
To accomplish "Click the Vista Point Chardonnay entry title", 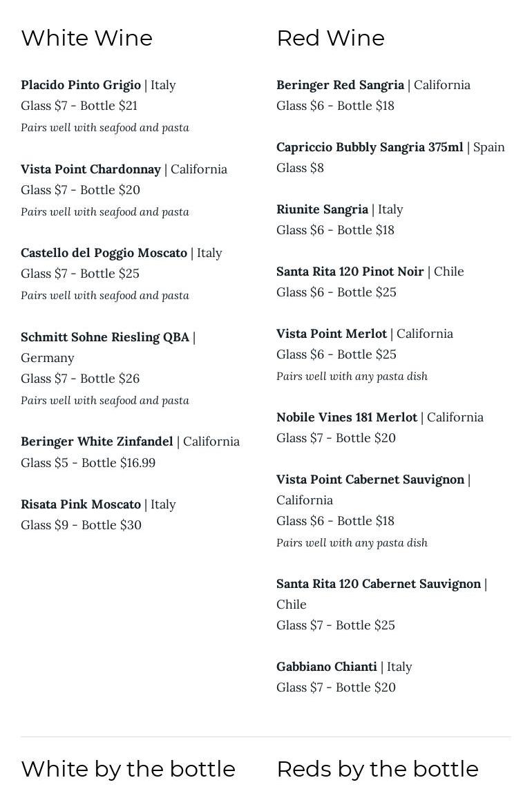I will tap(91, 169).
